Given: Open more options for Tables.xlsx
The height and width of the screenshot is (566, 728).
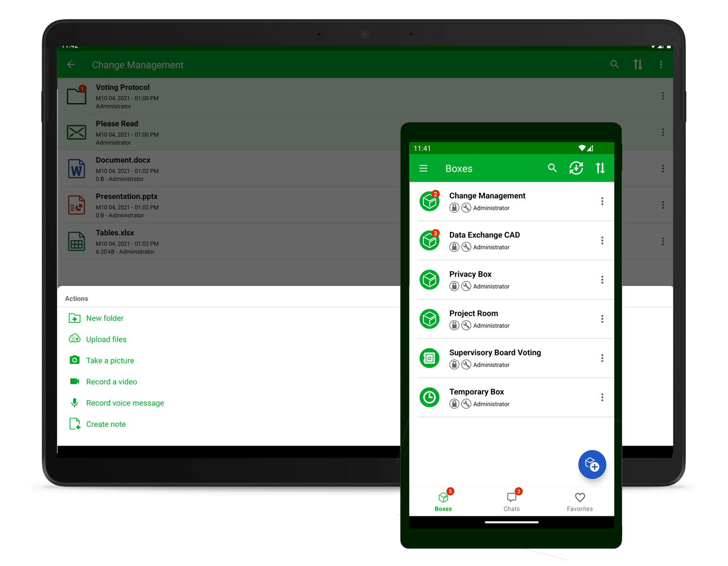Looking at the screenshot, I should (x=663, y=241).
